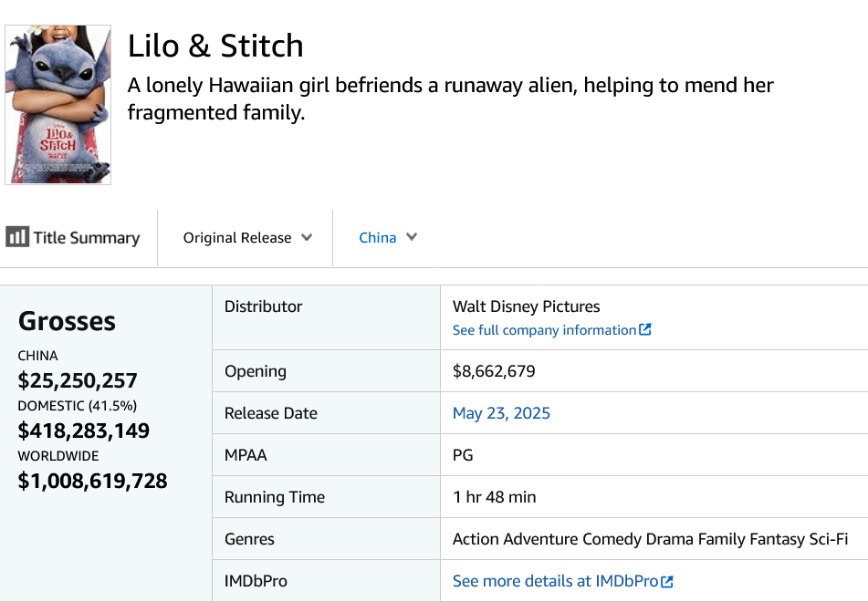Click the Walt Disney Pictures distributor text
The image size is (868, 602).
point(526,306)
